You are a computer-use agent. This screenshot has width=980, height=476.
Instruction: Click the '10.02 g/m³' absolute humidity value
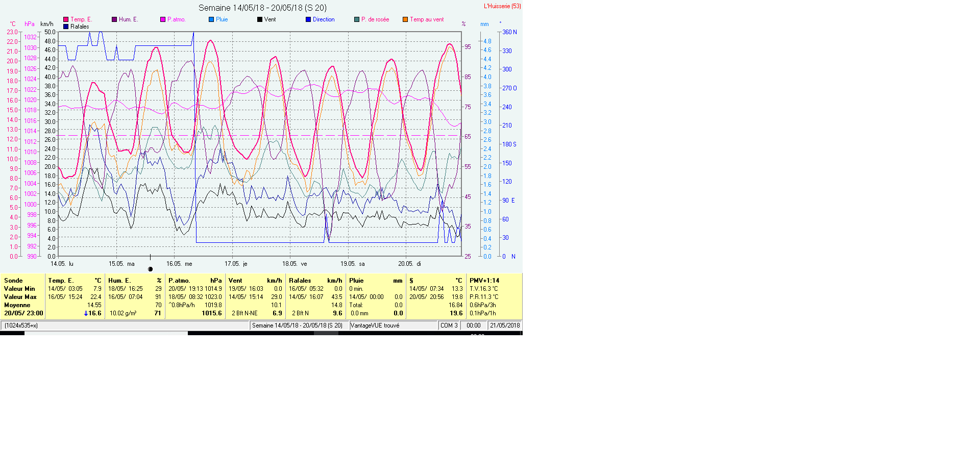pos(123,313)
